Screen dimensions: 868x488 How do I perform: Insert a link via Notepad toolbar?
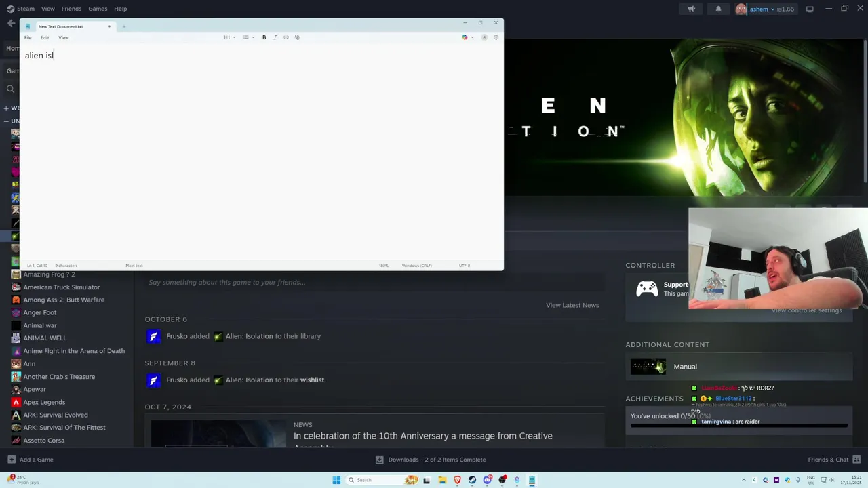(285, 37)
